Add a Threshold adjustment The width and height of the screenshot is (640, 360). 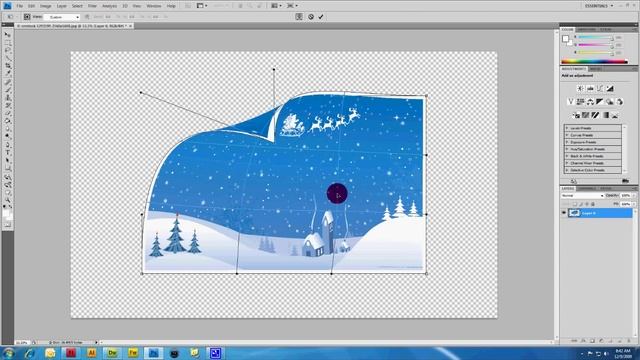pos(596,116)
